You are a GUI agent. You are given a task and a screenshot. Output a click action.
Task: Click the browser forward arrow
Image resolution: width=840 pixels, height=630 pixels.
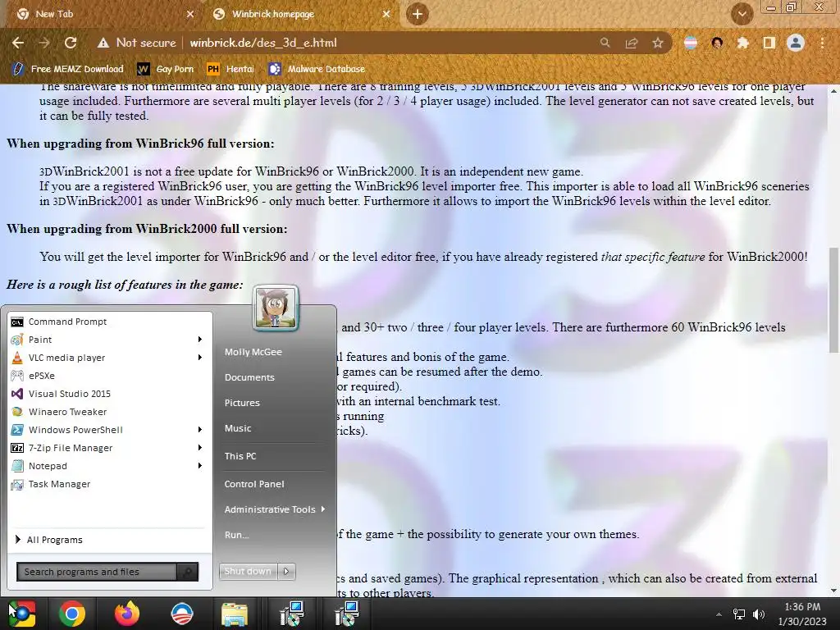pos(44,43)
